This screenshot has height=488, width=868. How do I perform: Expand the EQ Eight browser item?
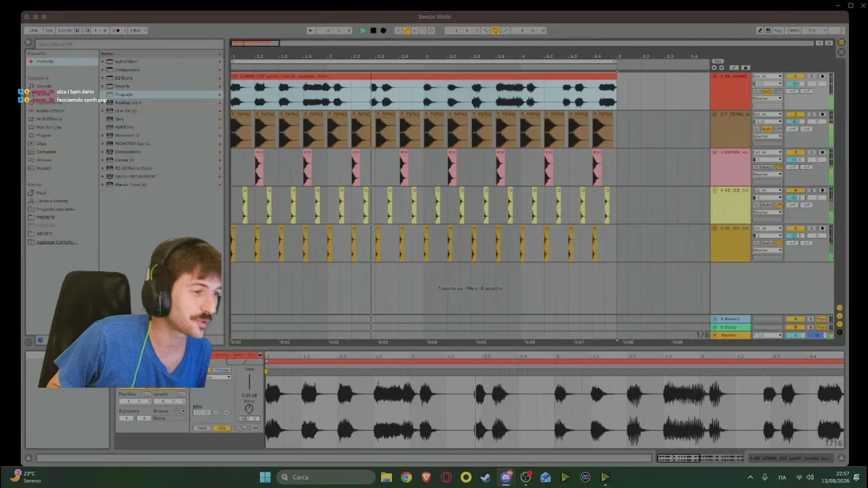[x=103, y=78]
